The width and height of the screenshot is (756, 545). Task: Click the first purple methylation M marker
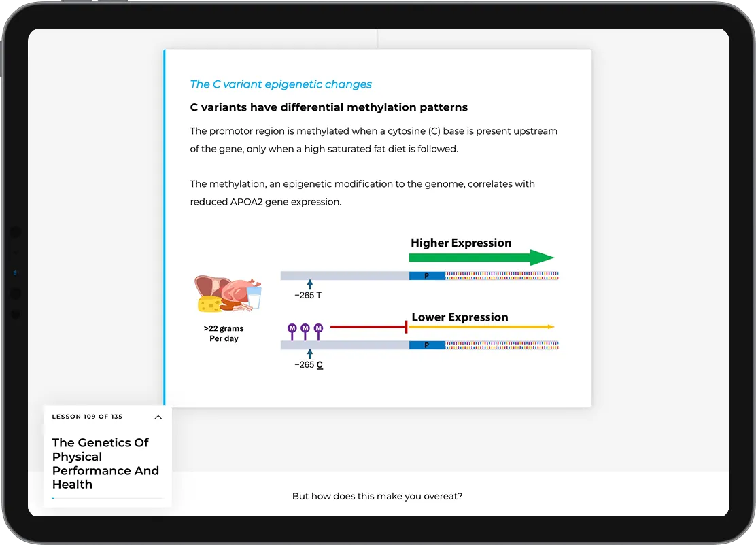click(x=292, y=331)
